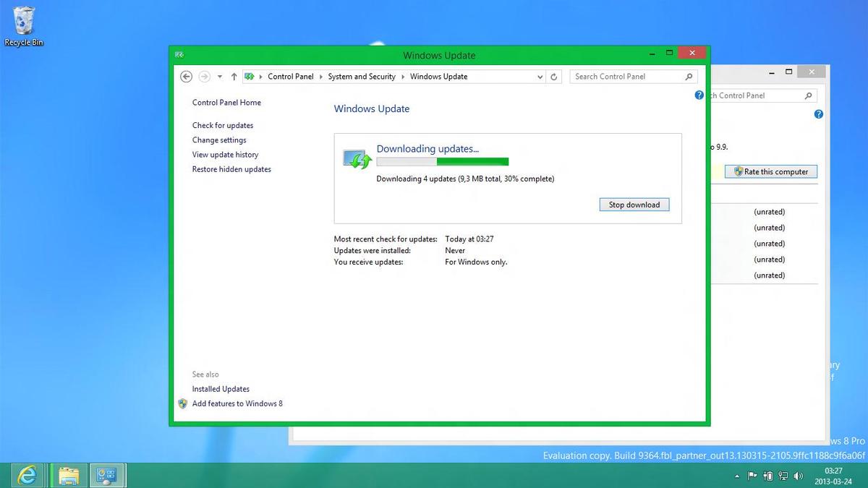The height and width of the screenshot is (488, 868).
Task: Click the Windows Update address bar icon
Action: (x=250, y=77)
